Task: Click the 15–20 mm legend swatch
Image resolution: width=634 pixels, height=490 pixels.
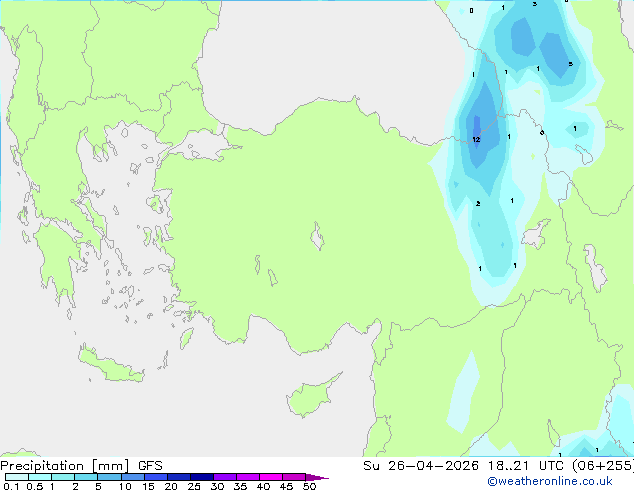Action: (155, 477)
